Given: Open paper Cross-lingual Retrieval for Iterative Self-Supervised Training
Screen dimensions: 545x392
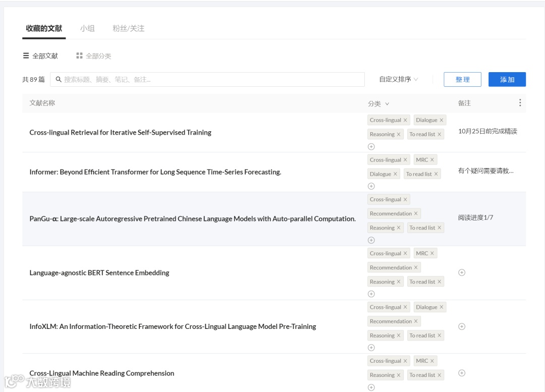Looking at the screenshot, I should pyautogui.click(x=120, y=132).
